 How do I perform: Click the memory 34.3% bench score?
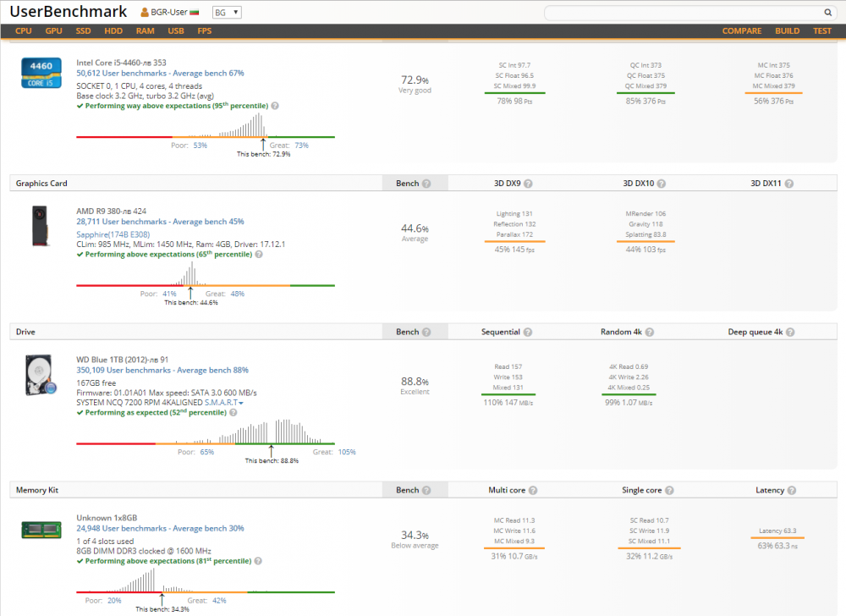pos(415,535)
